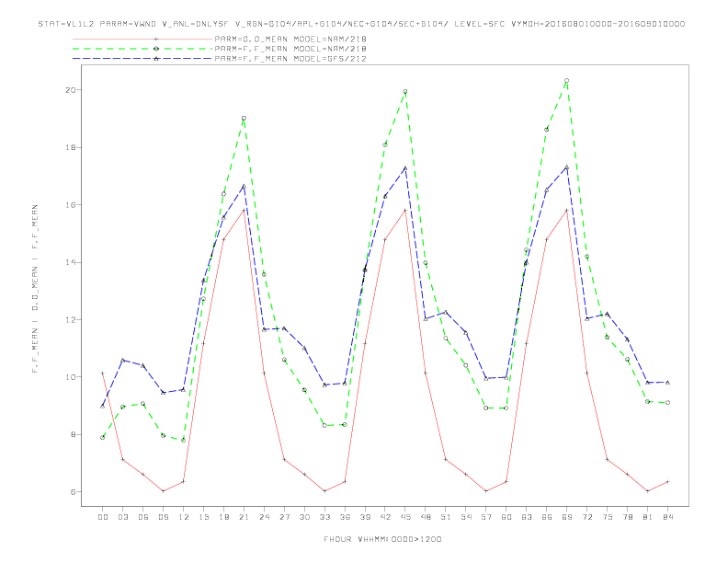Click y-axis tick label 20
The height and width of the screenshot is (563, 728).
(x=71, y=89)
